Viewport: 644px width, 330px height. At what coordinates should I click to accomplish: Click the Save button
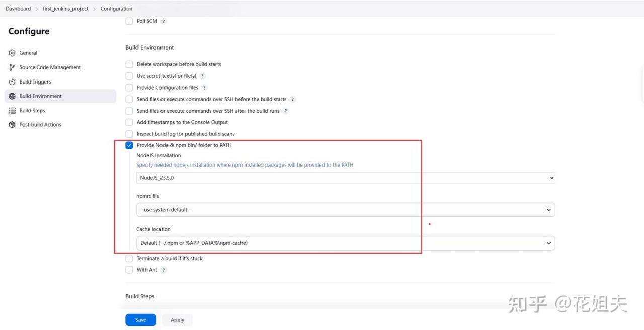tap(141, 320)
